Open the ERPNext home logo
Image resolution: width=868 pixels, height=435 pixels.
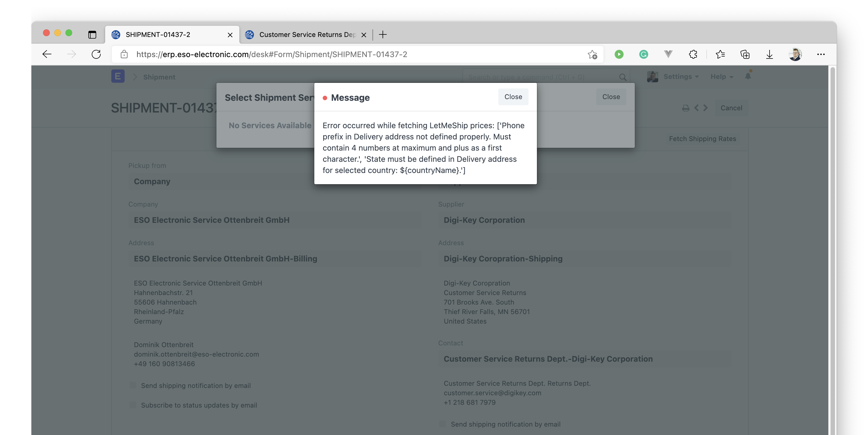[118, 76]
